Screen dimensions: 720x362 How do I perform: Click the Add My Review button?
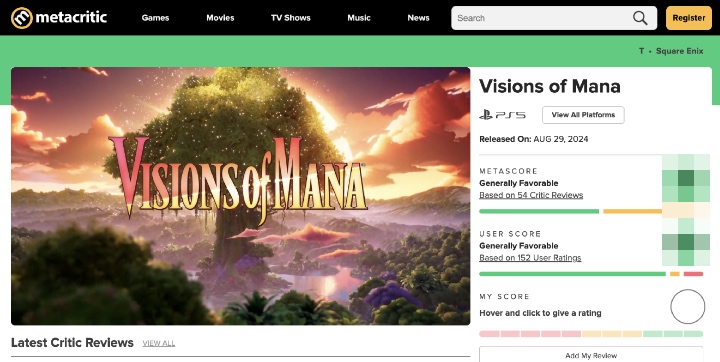[x=591, y=355]
